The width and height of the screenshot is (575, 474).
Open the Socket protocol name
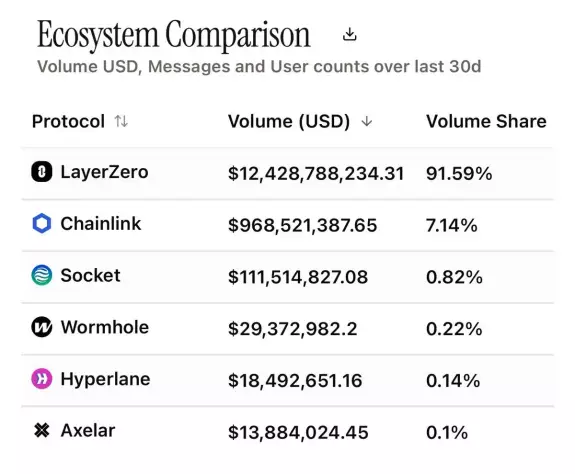90,275
